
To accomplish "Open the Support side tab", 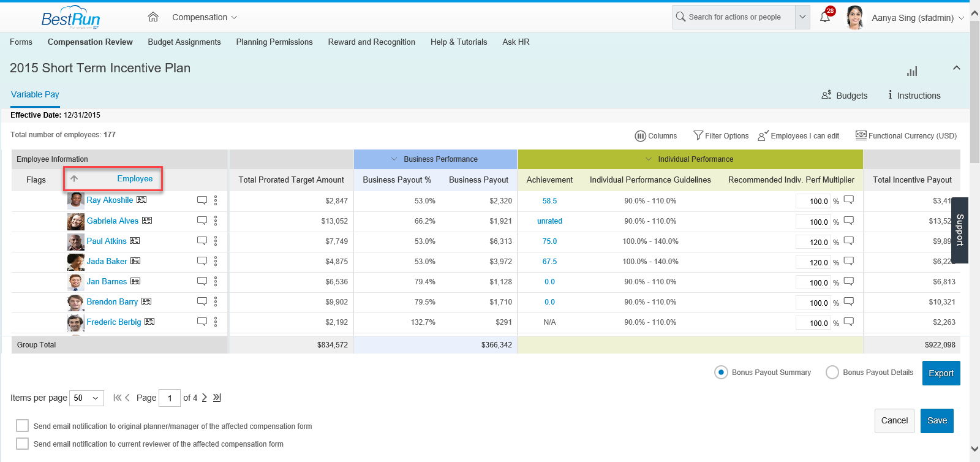I will click(960, 230).
